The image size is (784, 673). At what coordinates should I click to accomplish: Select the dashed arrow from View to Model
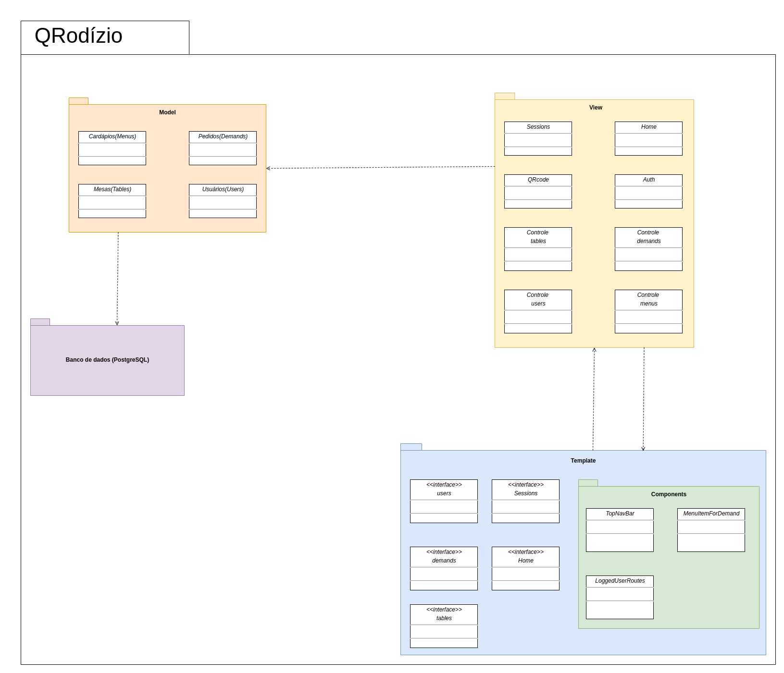click(380, 168)
